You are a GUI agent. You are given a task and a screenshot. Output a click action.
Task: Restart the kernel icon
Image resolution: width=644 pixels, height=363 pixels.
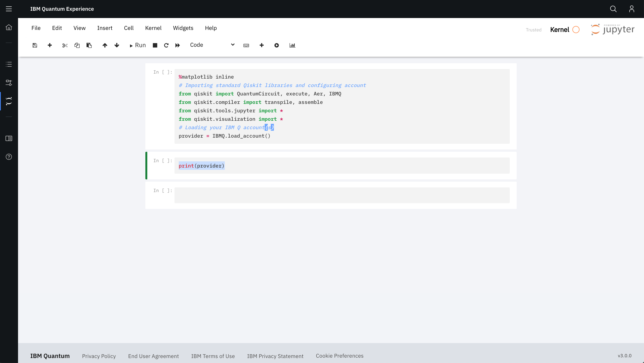166,45
